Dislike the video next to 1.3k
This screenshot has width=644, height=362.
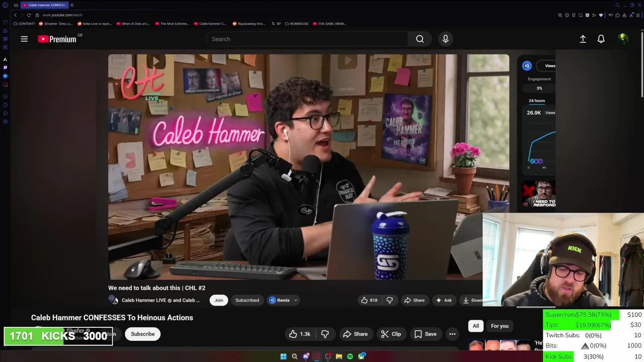(325, 334)
